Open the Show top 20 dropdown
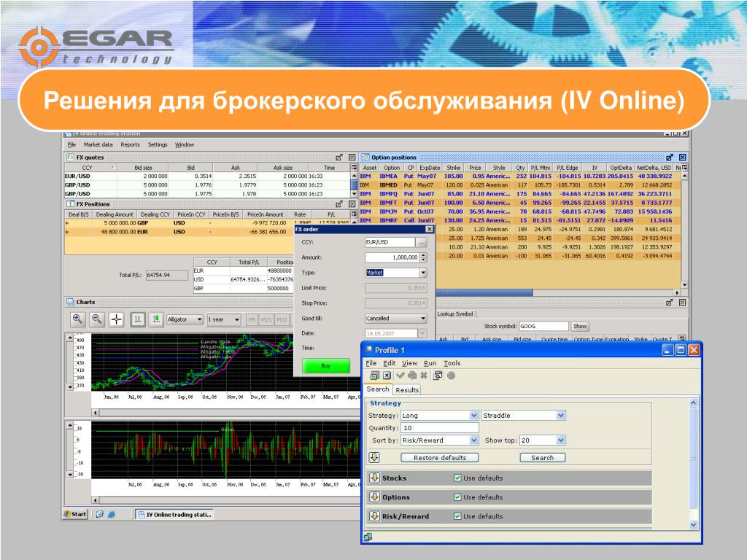 [561, 440]
